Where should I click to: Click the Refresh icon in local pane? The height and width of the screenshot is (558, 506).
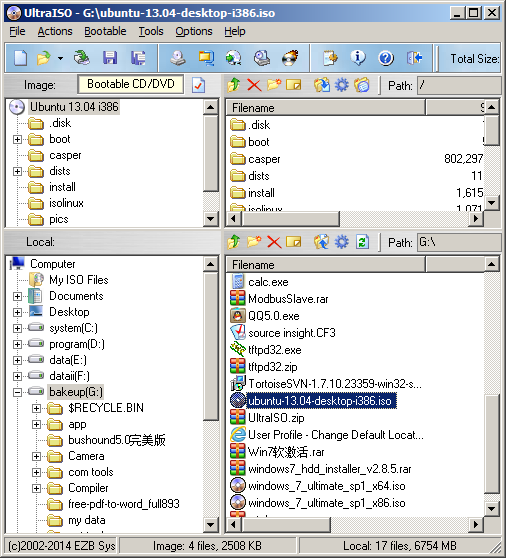362,242
